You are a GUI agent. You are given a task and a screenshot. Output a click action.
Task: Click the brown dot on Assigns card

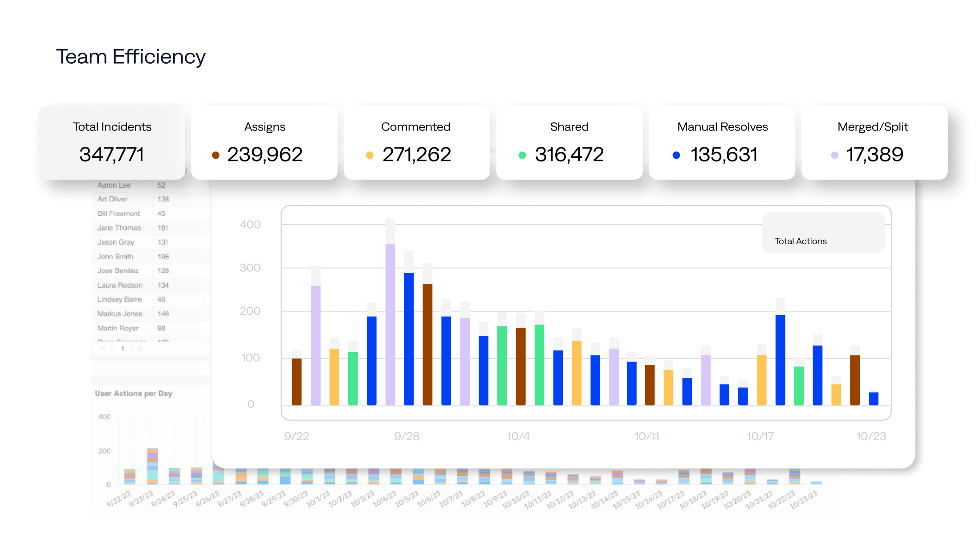pos(216,155)
